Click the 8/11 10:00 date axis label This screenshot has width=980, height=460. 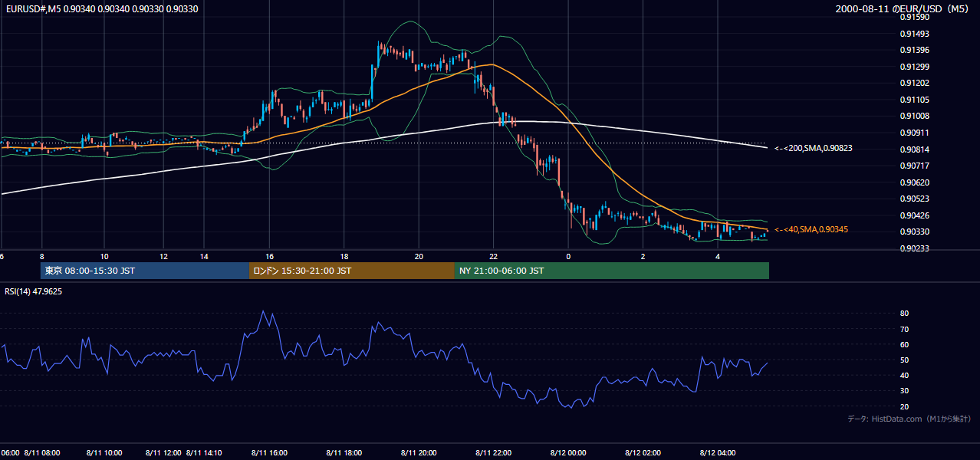tap(104, 452)
